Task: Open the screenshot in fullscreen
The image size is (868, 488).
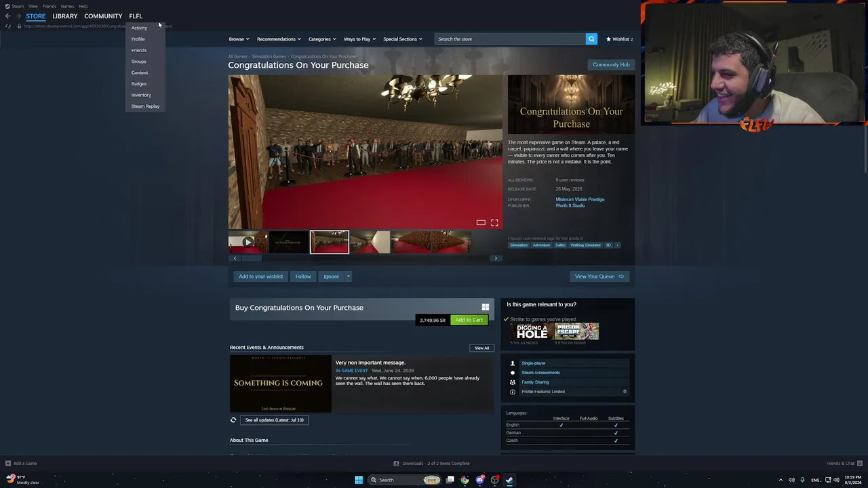Action: 494,222
